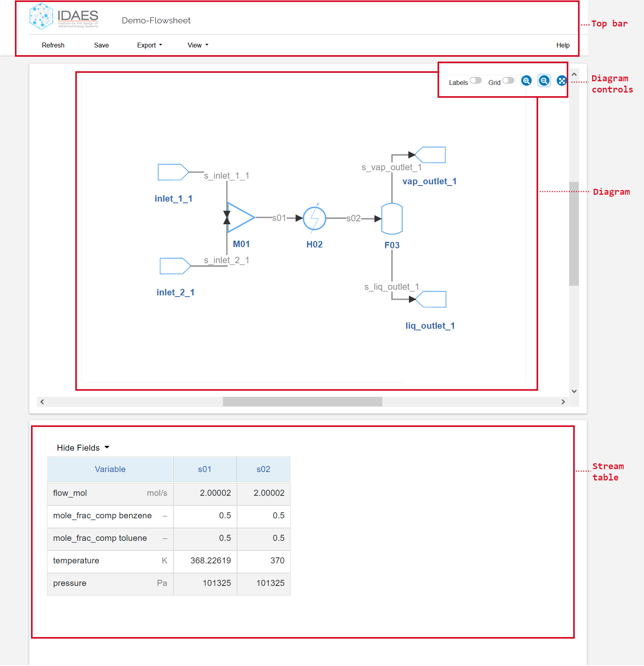Click the s_vap_outlet_1 stream label
The height and width of the screenshot is (666, 644).
coord(392,167)
